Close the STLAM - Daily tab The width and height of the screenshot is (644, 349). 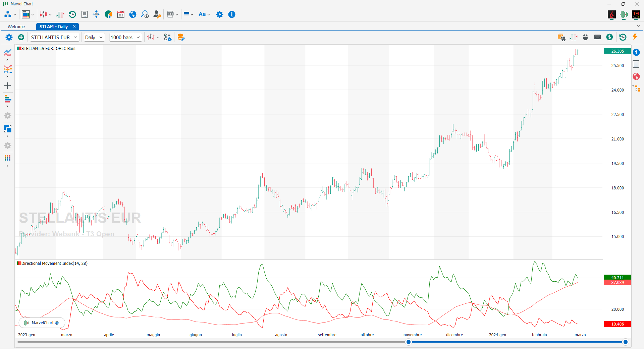(74, 26)
